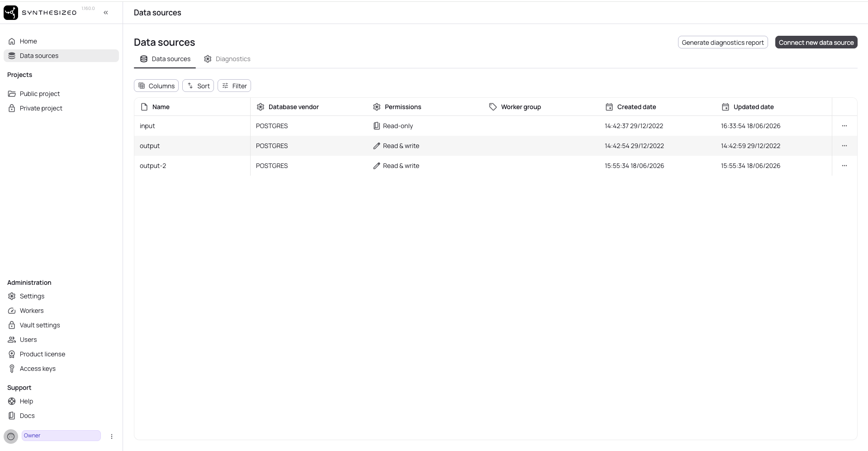
Task: Click Read & write pencil icon in output-2 row
Action: pos(376,166)
